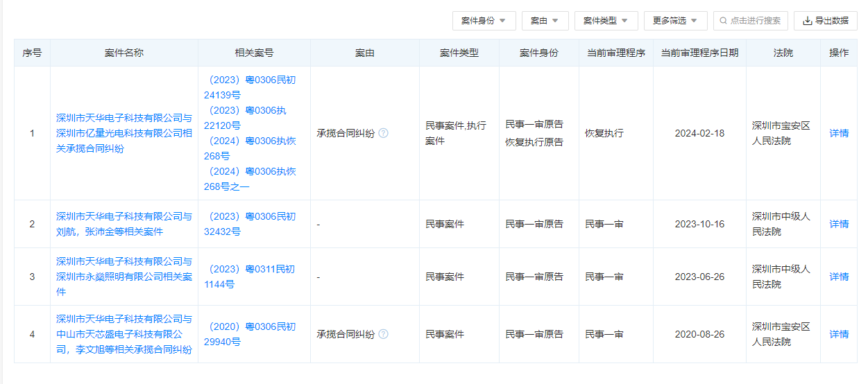The image size is (868, 384).
Task: Open case with 深圳市亿量光电科技有限公司
Action: [124, 133]
